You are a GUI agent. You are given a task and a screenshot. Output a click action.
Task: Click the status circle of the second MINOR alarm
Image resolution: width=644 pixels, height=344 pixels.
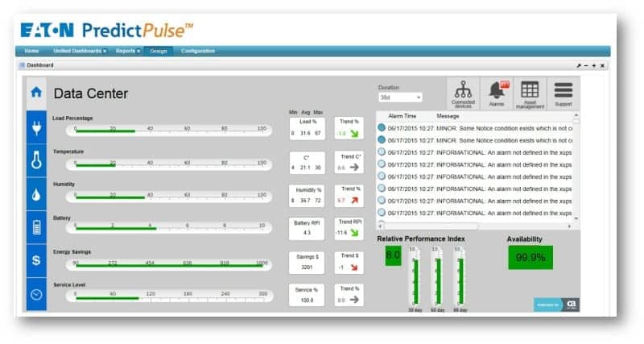pyautogui.click(x=382, y=139)
